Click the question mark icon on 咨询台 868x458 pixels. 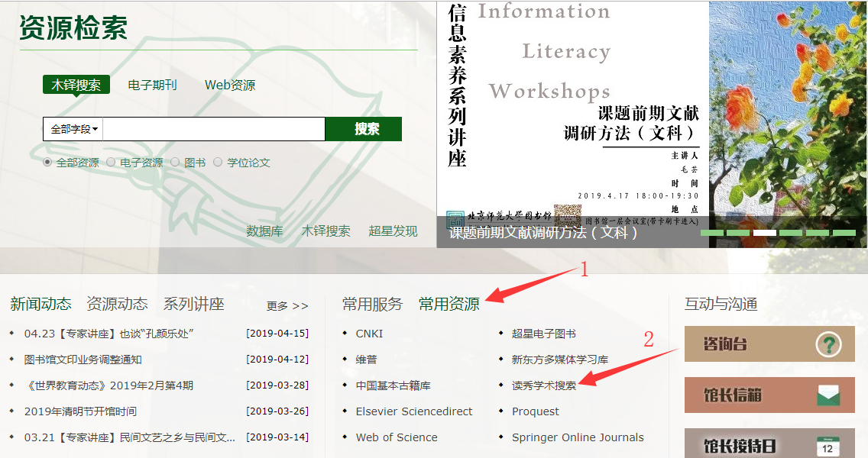click(x=828, y=344)
